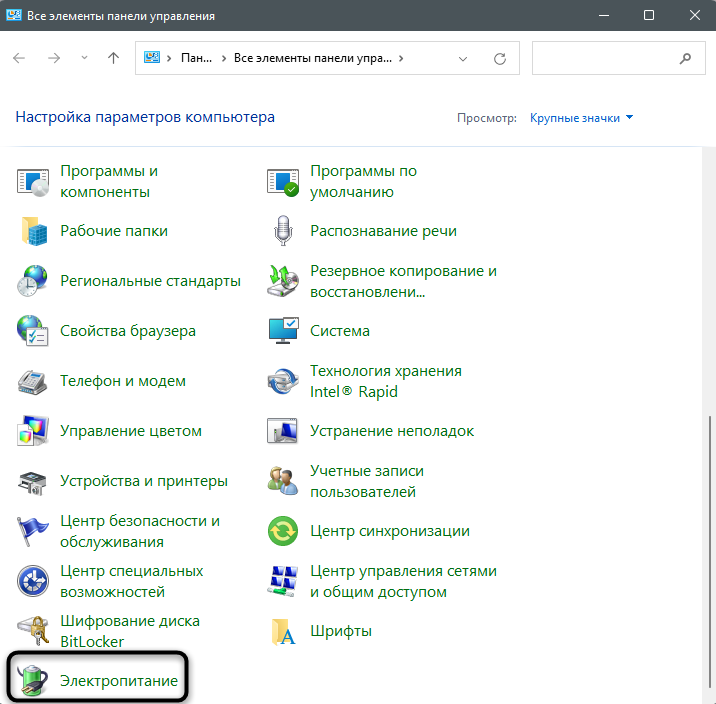Click the search magnifier icon

point(685,58)
